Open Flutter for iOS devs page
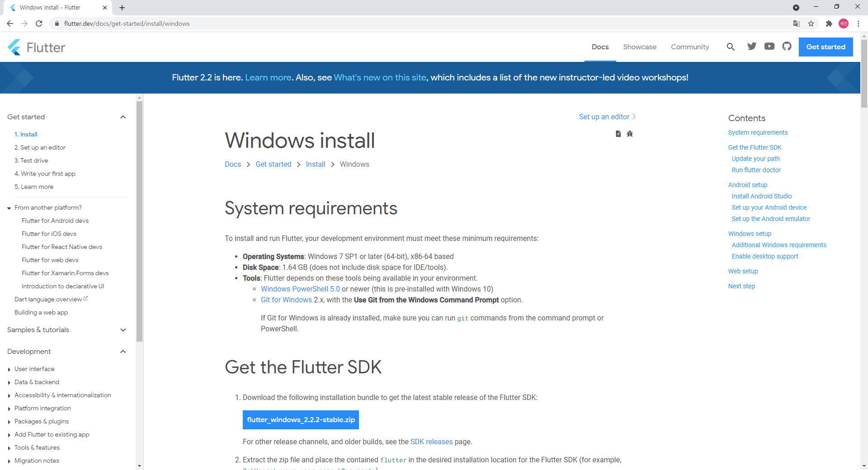 (x=49, y=234)
